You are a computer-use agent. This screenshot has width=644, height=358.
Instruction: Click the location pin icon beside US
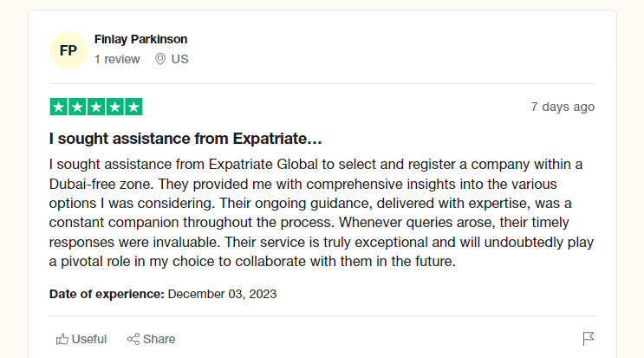(160, 59)
